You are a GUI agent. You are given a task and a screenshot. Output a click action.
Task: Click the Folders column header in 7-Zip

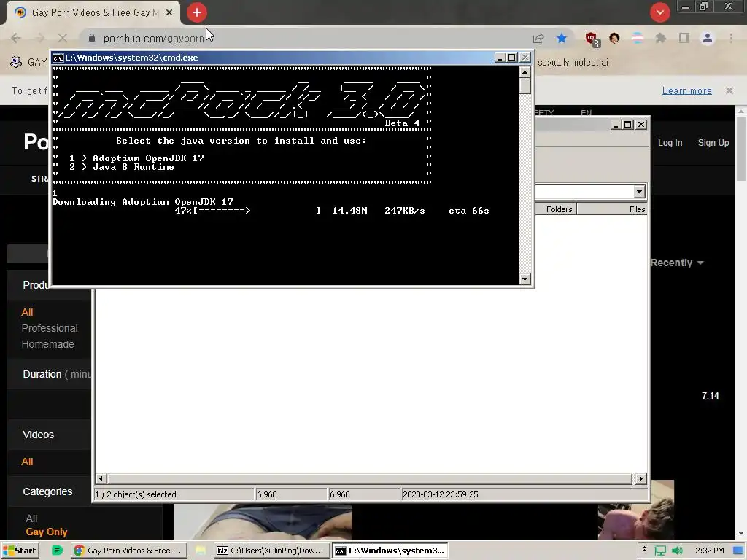(x=556, y=209)
